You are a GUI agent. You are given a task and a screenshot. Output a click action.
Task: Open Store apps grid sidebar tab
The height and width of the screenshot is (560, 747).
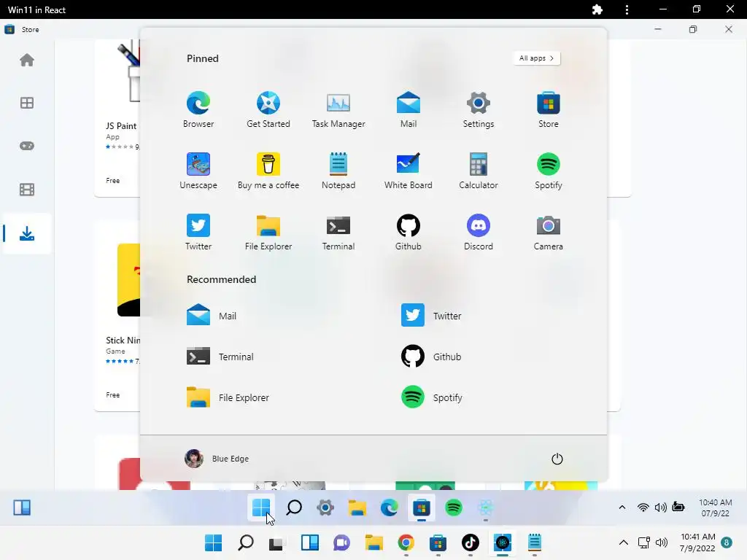27,103
